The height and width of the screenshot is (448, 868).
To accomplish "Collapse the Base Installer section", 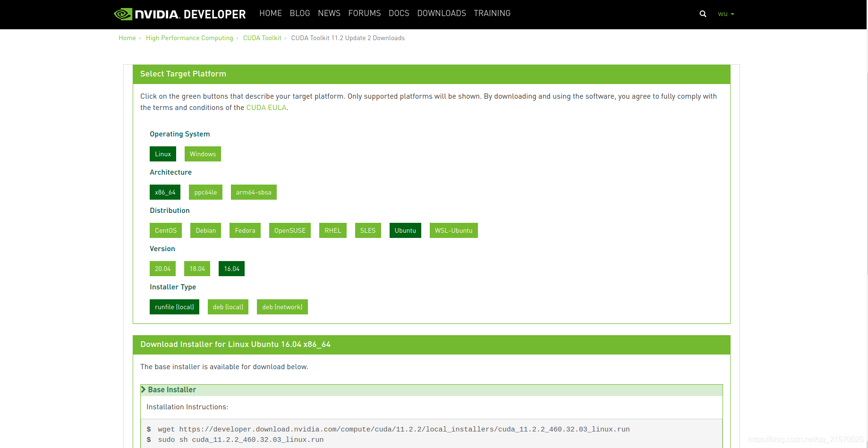I will point(432,390).
